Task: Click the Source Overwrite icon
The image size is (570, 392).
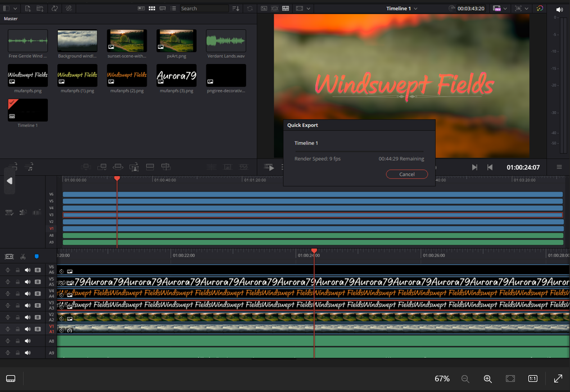Action: [165, 167]
